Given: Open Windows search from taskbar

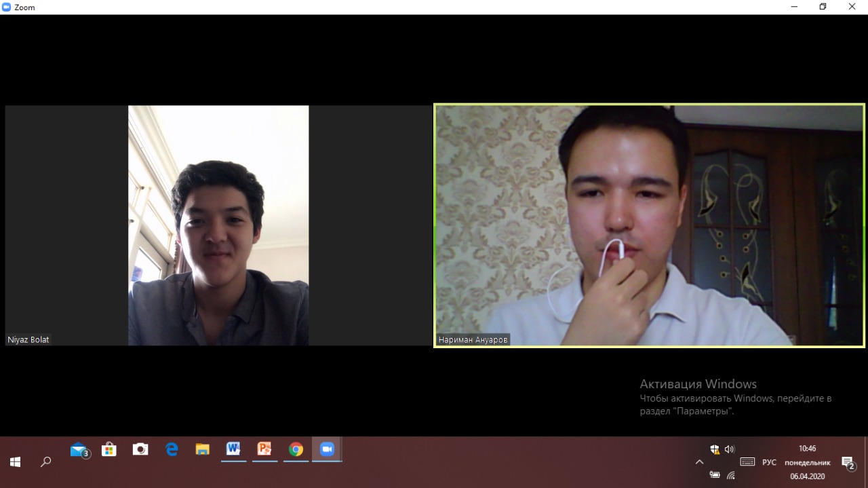Looking at the screenshot, I should [45, 462].
